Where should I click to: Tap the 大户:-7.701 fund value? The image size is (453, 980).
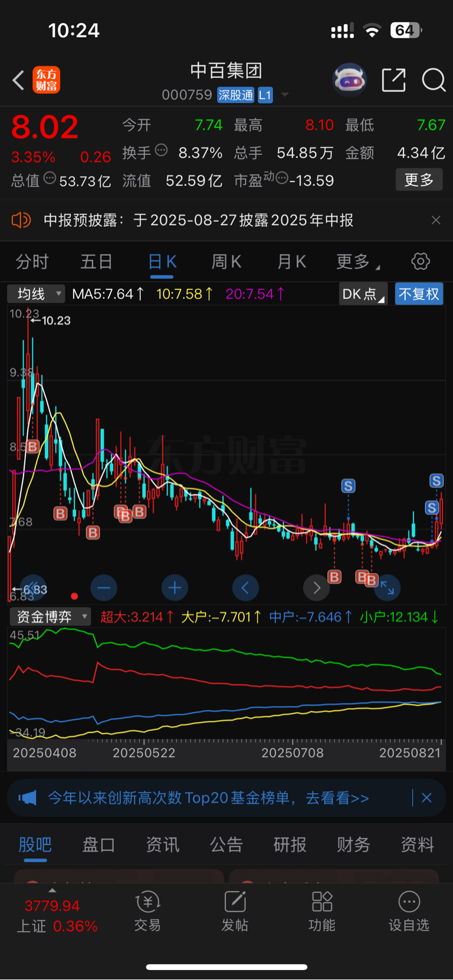221,617
